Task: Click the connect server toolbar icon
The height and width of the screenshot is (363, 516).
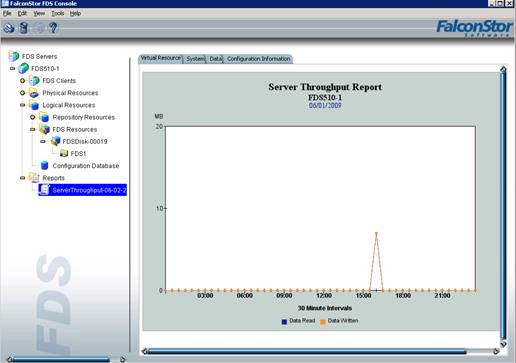Action: (x=9, y=28)
